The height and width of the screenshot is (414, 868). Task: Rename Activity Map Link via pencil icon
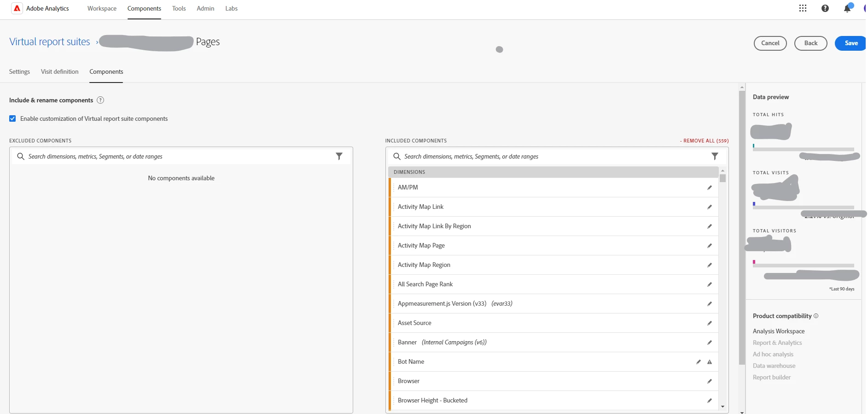[x=710, y=207]
